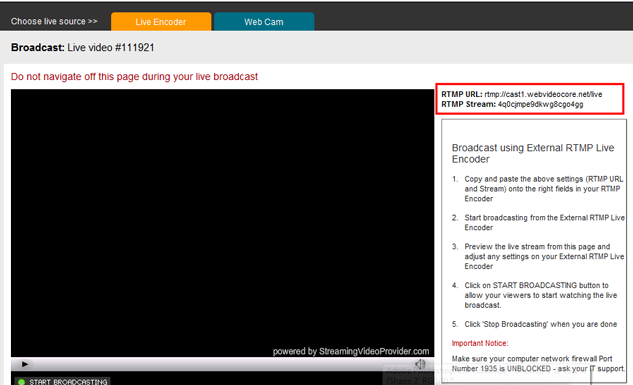This screenshot has width=633, height=385.
Task: Click the 'Do not navigate off this page' warning
Action: [134, 77]
